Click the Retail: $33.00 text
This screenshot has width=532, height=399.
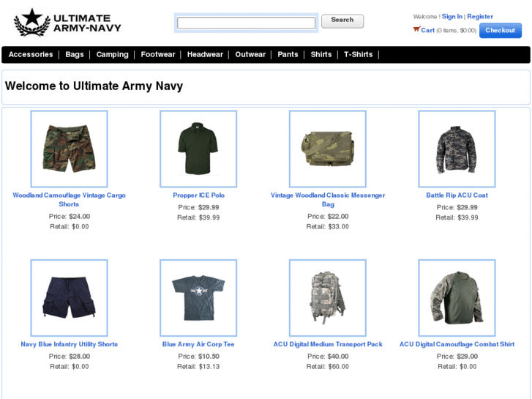click(328, 226)
